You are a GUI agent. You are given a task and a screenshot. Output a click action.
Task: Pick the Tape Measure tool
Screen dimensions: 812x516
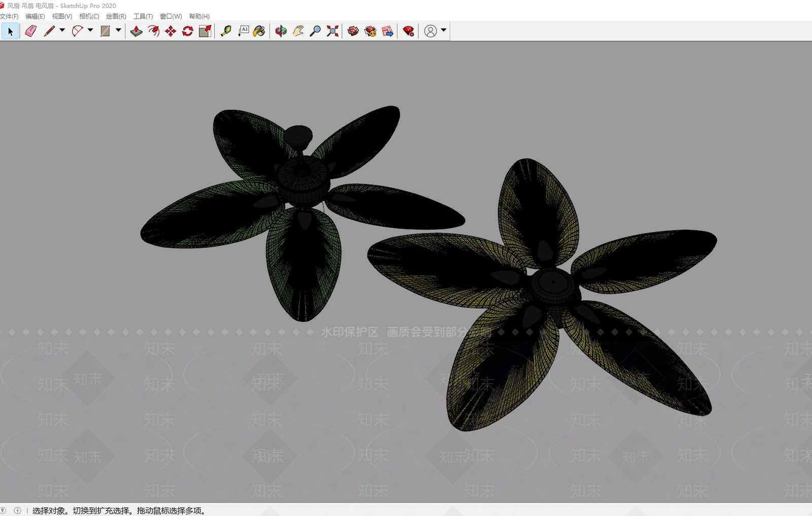pyautogui.click(x=226, y=31)
